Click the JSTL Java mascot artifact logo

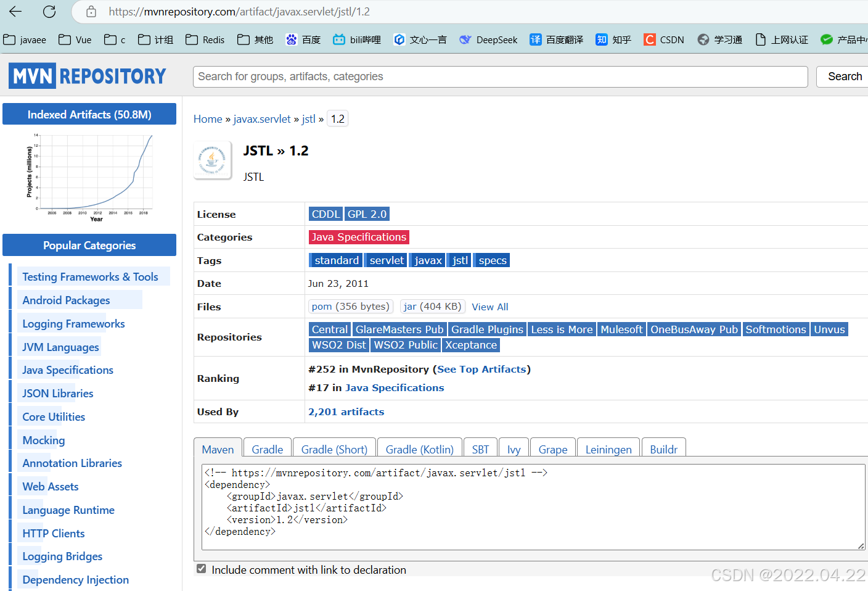point(212,160)
